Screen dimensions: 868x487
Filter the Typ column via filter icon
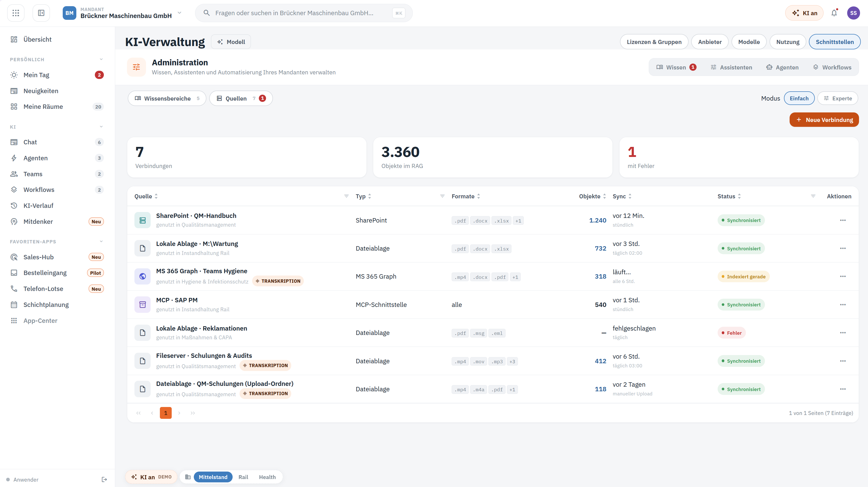pyautogui.click(x=442, y=196)
